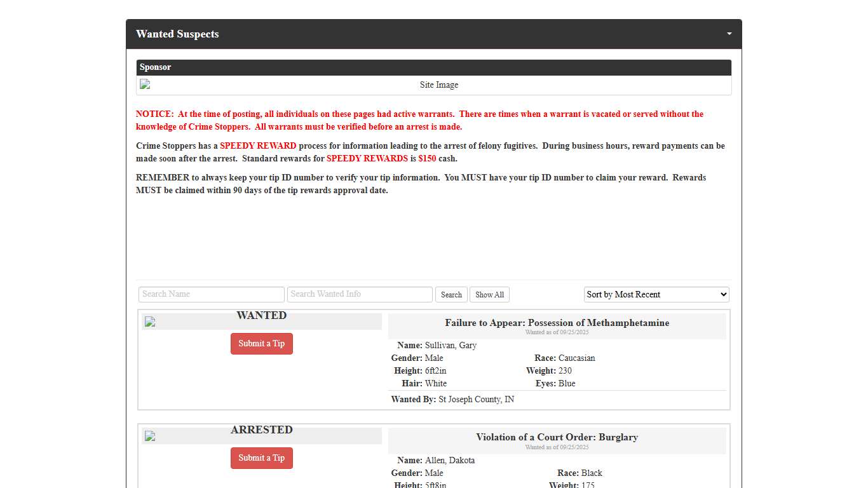Click the broken sponsor image icon
This screenshot has width=868, height=488.
click(145, 85)
